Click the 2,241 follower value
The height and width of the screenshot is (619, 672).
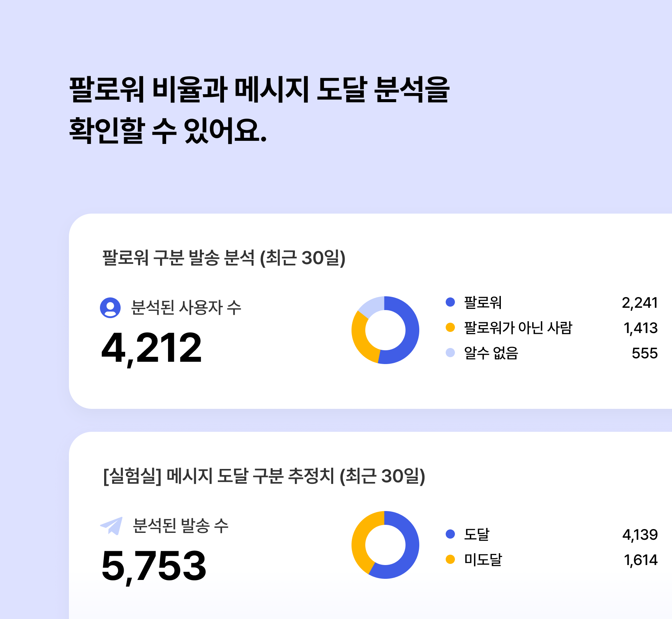(639, 303)
